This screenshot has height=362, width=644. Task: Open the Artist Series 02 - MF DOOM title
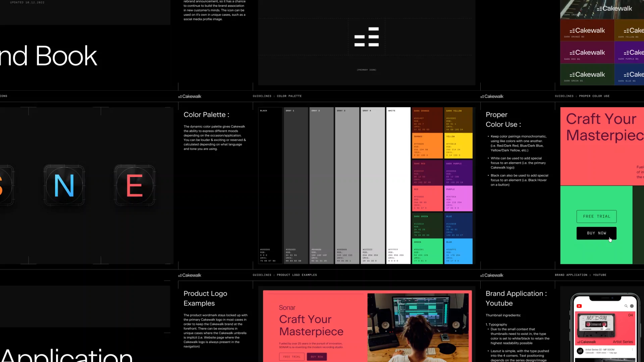click(600, 350)
